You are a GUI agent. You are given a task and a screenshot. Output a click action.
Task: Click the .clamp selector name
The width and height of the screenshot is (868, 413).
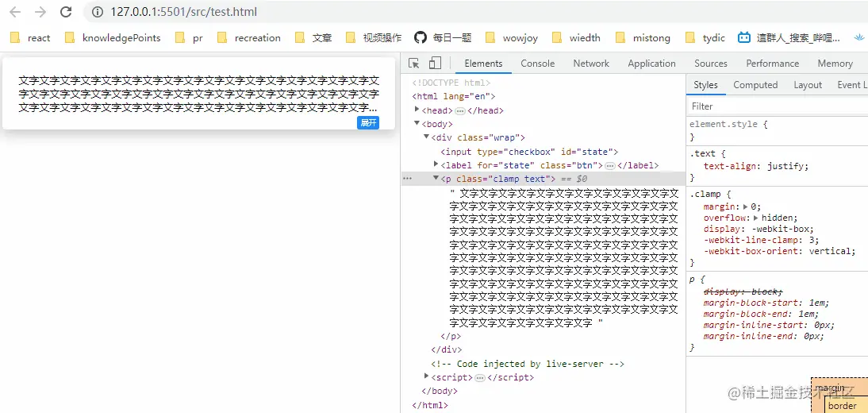705,194
